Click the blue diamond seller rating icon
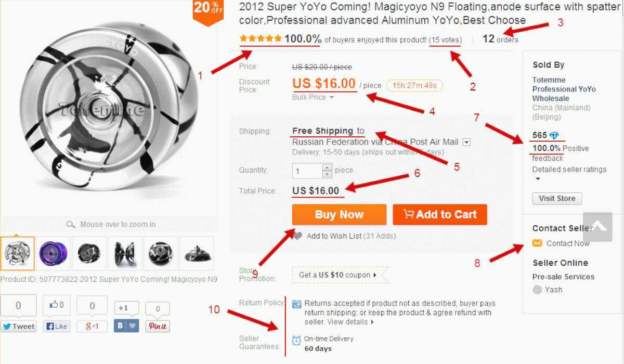624x364 pixels. pyautogui.click(x=554, y=136)
